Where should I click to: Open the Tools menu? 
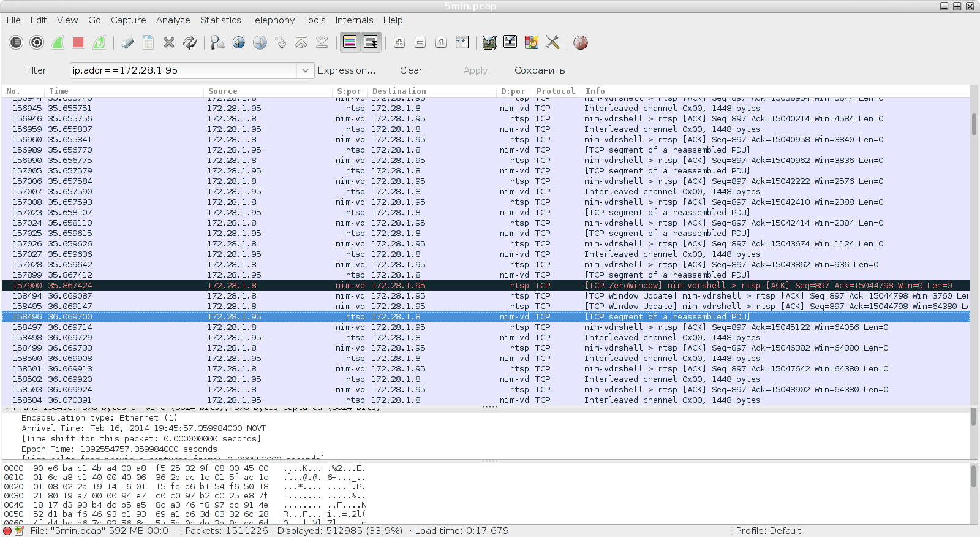[315, 20]
